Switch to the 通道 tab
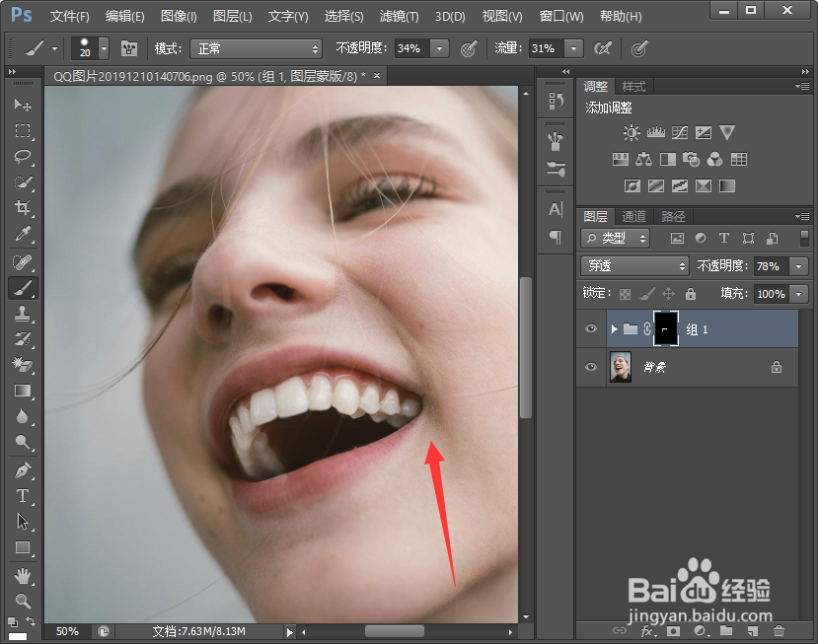 pos(633,217)
